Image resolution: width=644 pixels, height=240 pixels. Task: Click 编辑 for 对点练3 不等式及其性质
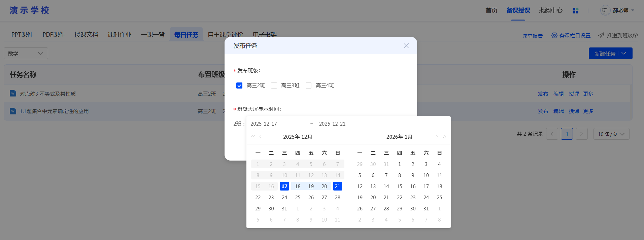[x=558, y=94]
